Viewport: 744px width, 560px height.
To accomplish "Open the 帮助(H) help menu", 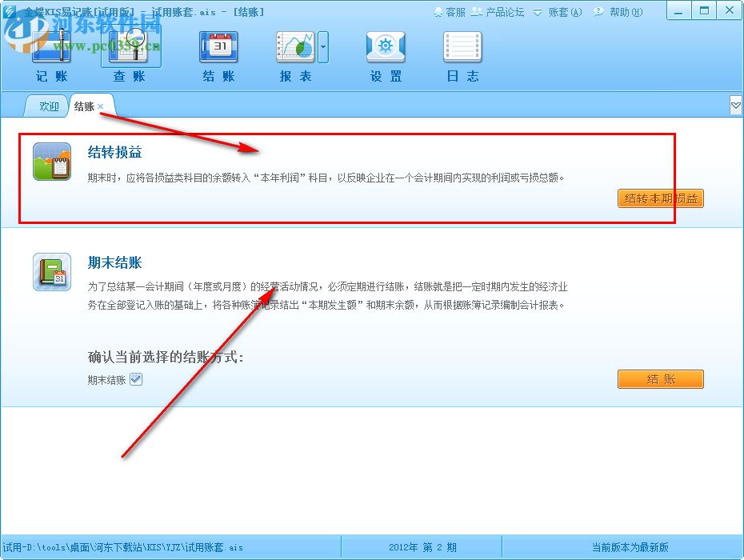I will [622, 12].
